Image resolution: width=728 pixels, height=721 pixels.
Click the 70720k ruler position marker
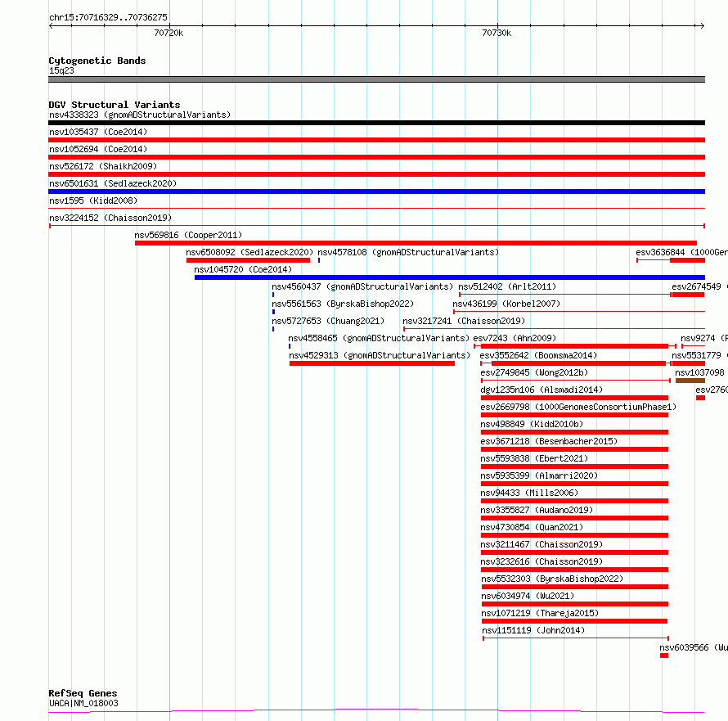pyautogui.click(x=169, y=33)
